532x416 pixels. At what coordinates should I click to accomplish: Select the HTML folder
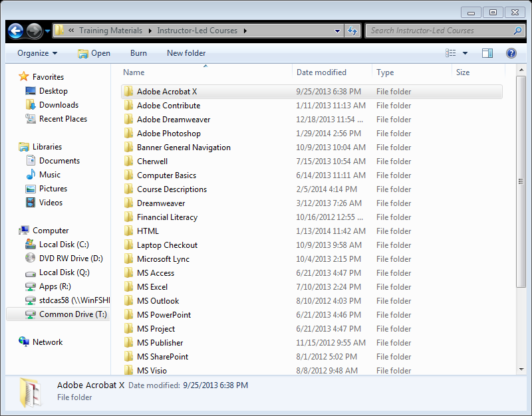[148, 231]
